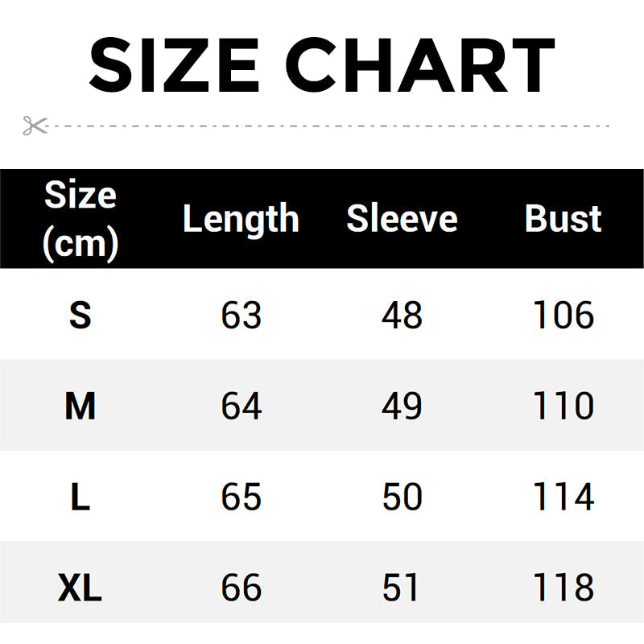Click the length value 66

coord(241,588)
